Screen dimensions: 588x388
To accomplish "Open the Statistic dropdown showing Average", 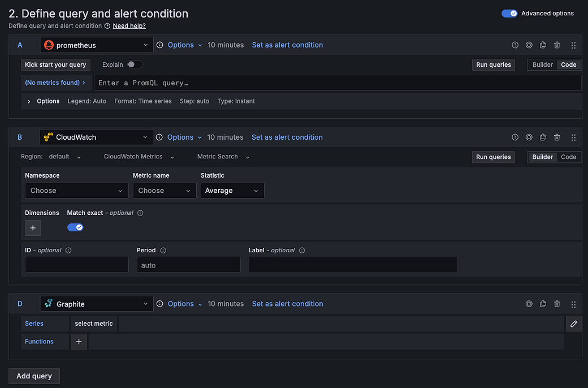I will 232,191.
